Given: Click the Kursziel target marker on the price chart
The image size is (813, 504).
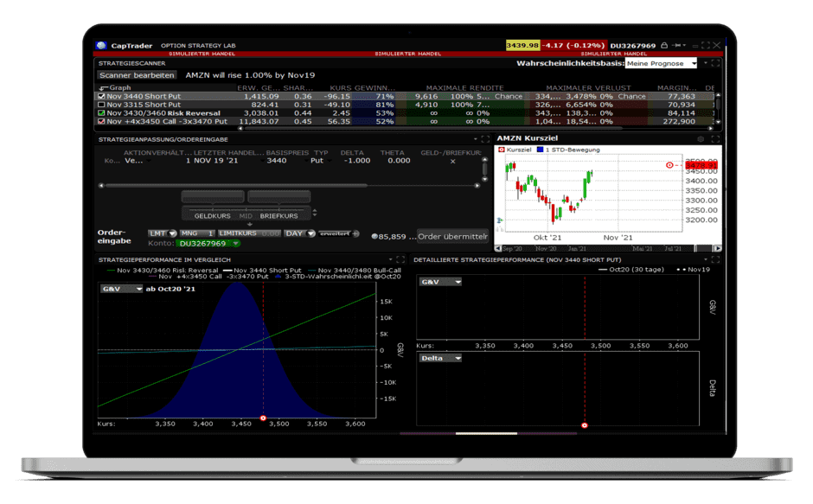Looking at the screenshot, I should click(x=669, y=165).
